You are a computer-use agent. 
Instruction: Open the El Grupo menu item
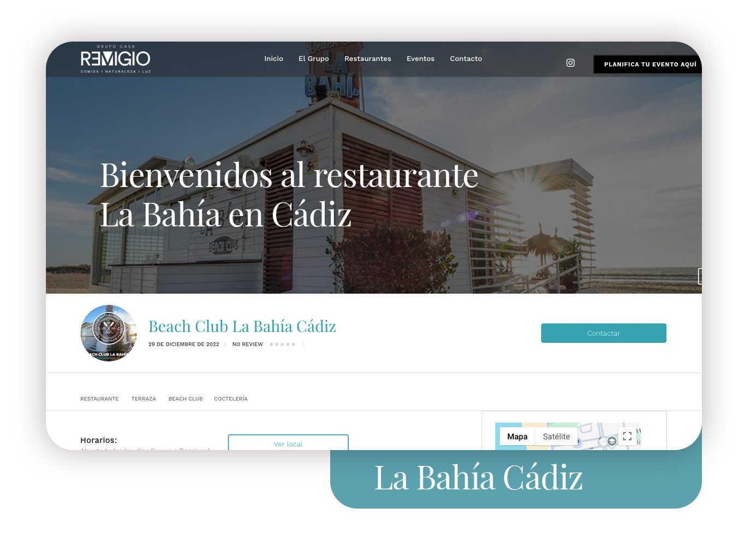(x=313, y=59)
